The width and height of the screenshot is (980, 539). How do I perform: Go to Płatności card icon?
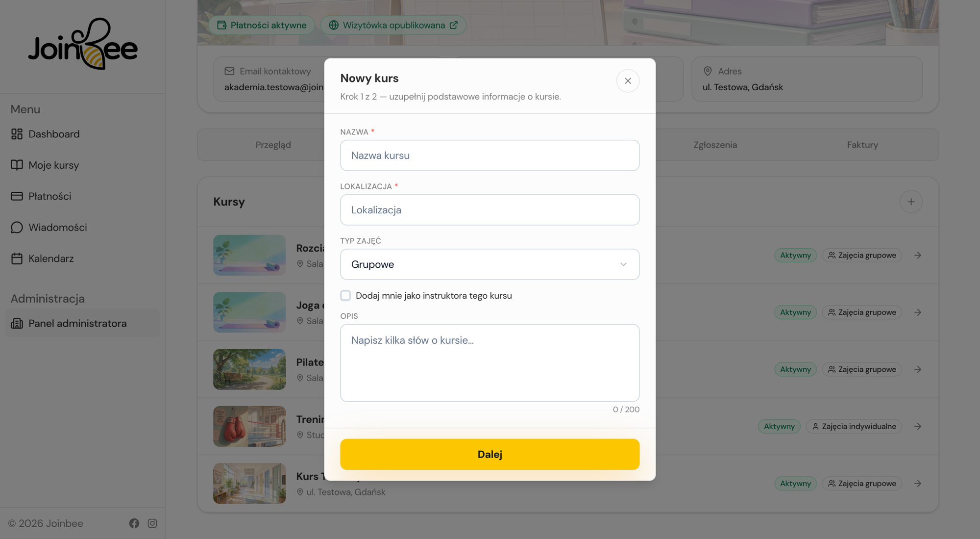17,196
